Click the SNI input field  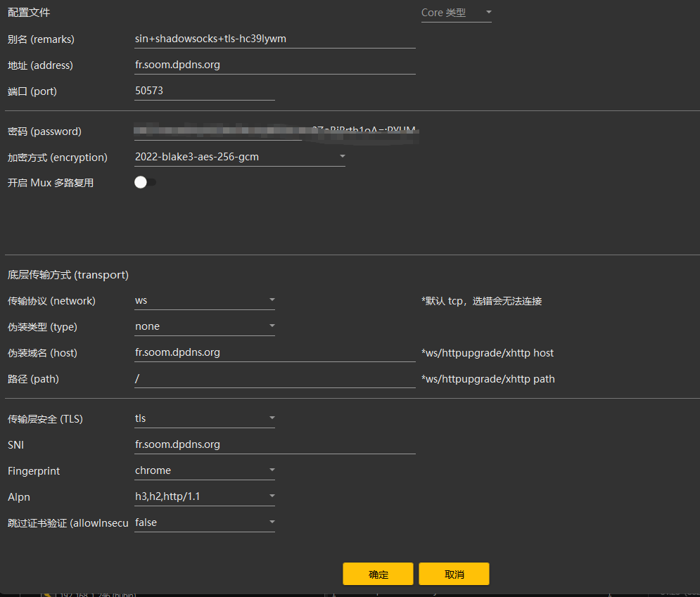274,444
